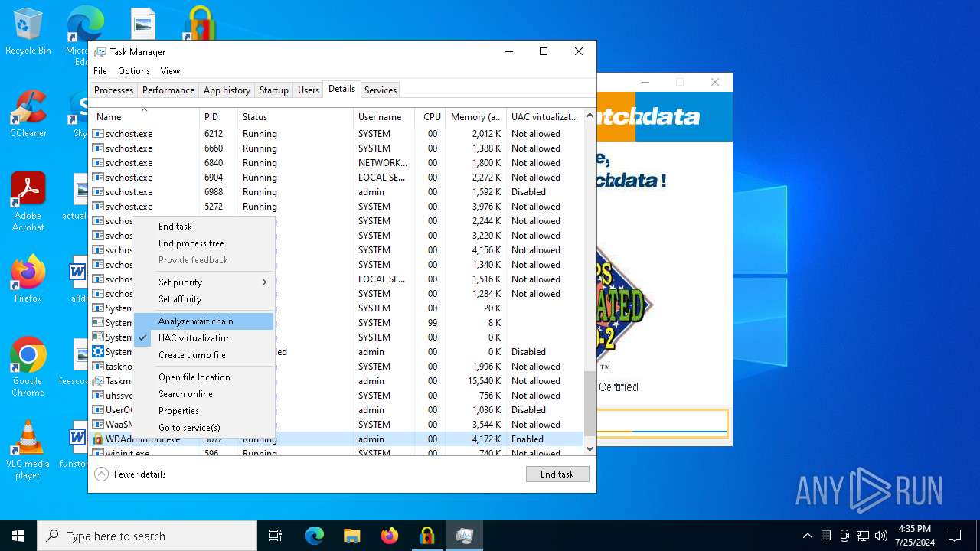Sort by Name column header
Image resolution: width=980 pixels, height=551 pixels.
[x=144, y=117]
